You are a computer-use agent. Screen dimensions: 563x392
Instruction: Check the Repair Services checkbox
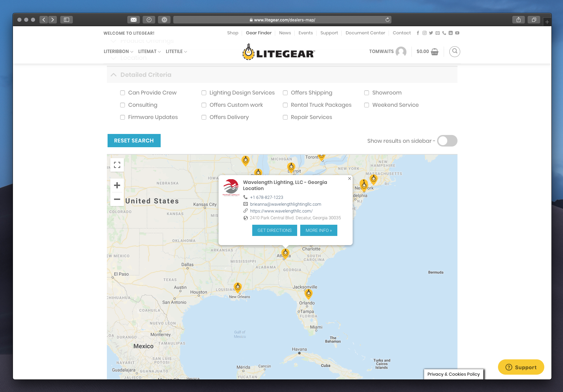tap(285, 117)
